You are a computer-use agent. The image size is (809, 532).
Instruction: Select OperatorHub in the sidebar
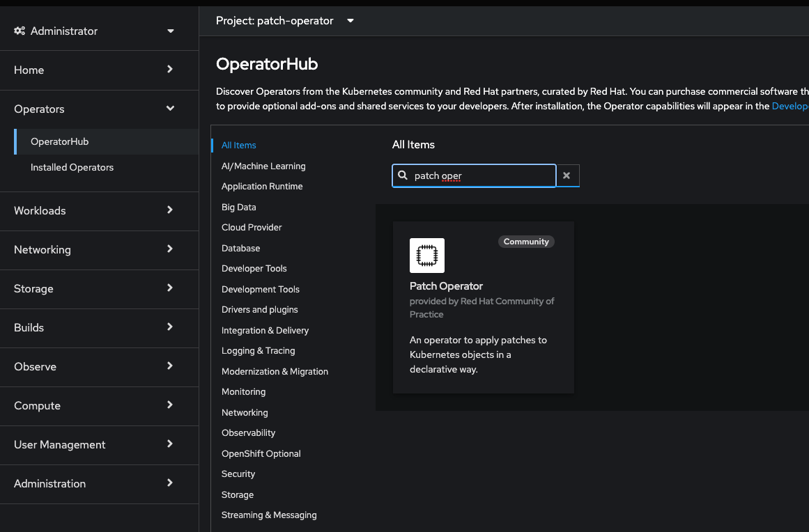pos(59,141)
